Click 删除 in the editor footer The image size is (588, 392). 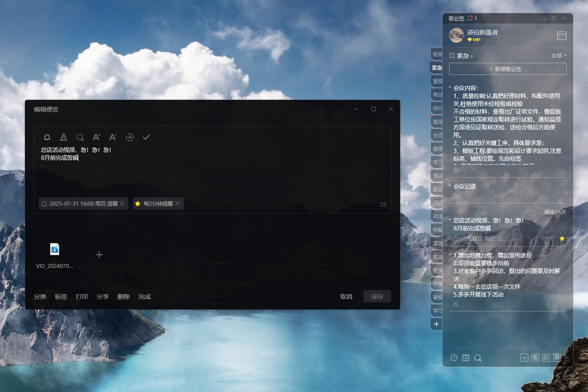[x=124, y=297]
